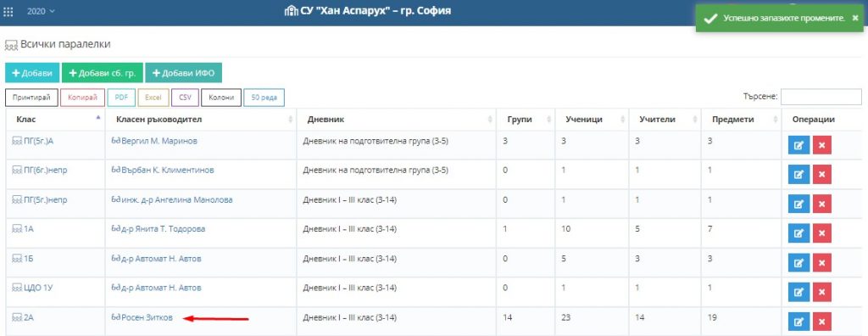Dismiss the success notification with X

(855, 18)
